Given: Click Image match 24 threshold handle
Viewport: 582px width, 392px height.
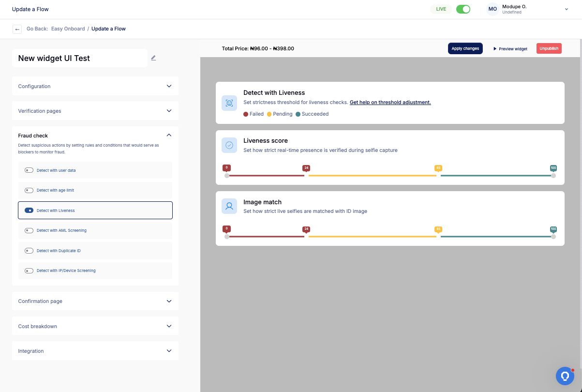Looking at the screenshot, I should pyautogui.click(x=306, y=229).
